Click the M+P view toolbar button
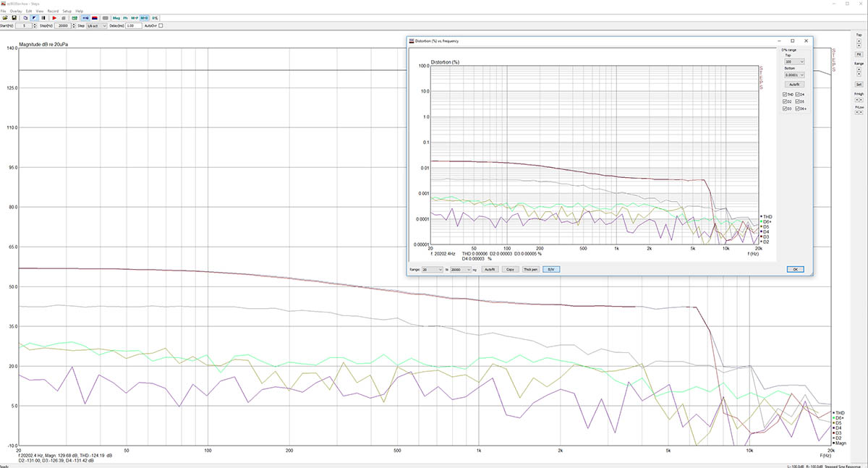 135,18
